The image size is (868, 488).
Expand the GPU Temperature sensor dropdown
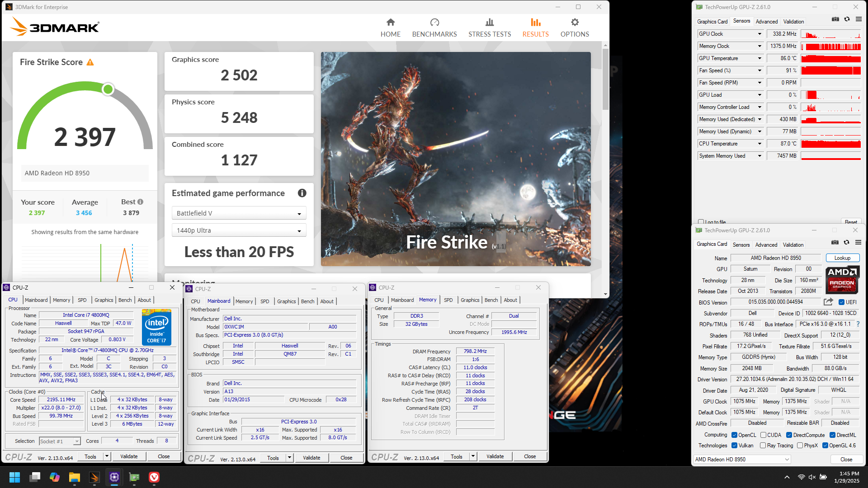pyautogui.click(x=759, y=58)
